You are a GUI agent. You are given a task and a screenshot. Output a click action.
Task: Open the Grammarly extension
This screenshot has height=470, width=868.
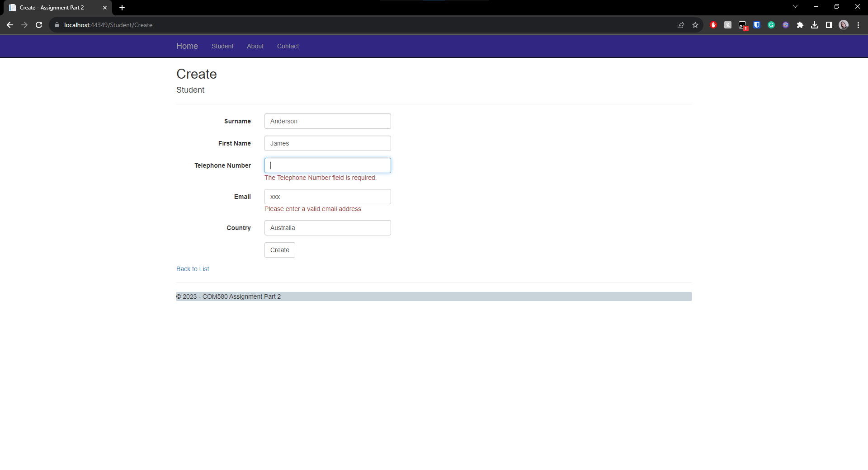[771, 25]
